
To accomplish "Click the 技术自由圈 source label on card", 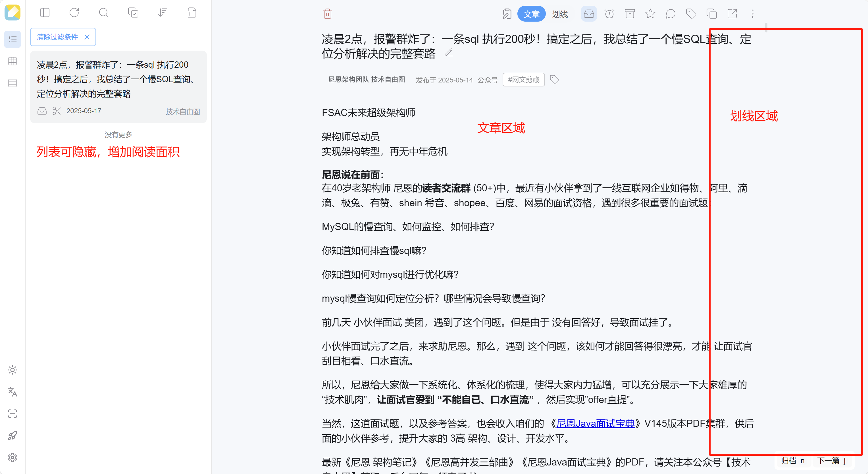I will click(x=183, y=111).
